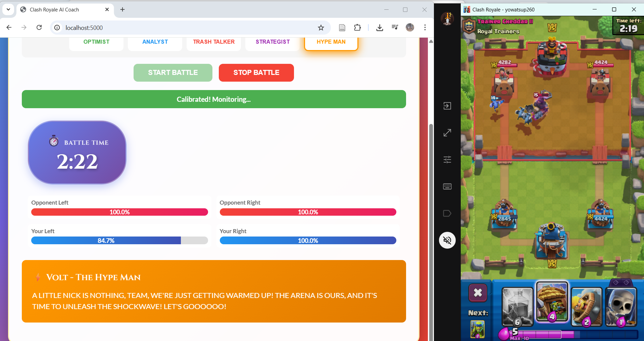644x341 pixels.
Task: Open the browser Downloads icon
Action: tap(380, 28)
